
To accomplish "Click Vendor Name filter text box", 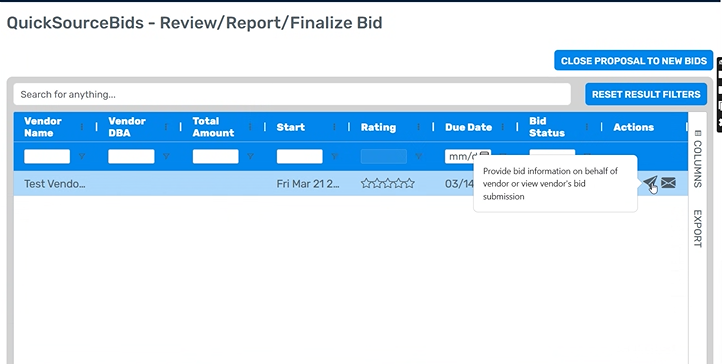I will [x=47, y=156].
